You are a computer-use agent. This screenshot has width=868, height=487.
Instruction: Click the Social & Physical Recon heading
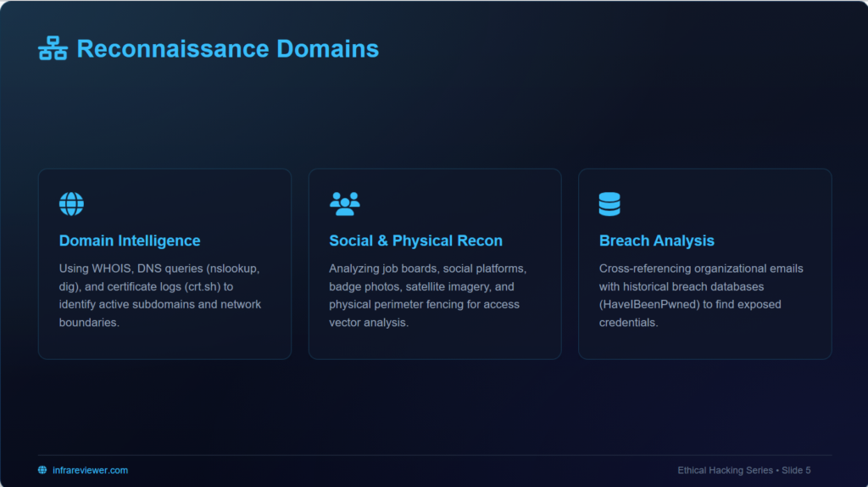pyautogui.click(x=415, y=241)
